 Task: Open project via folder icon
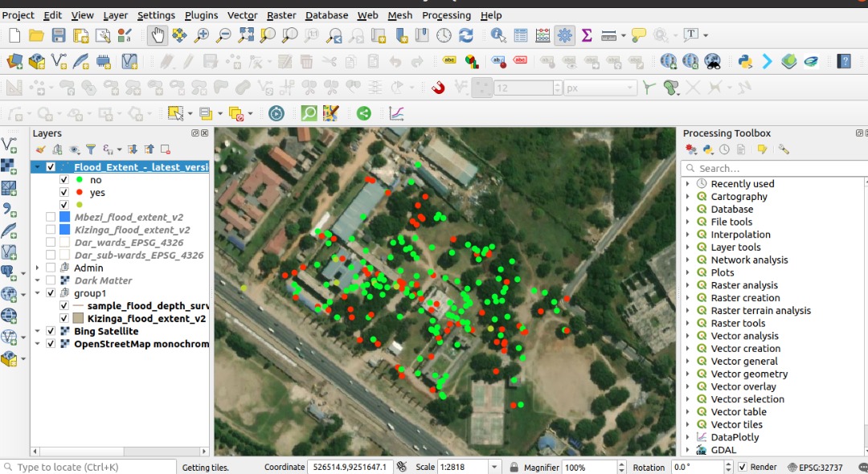[36, 35]
